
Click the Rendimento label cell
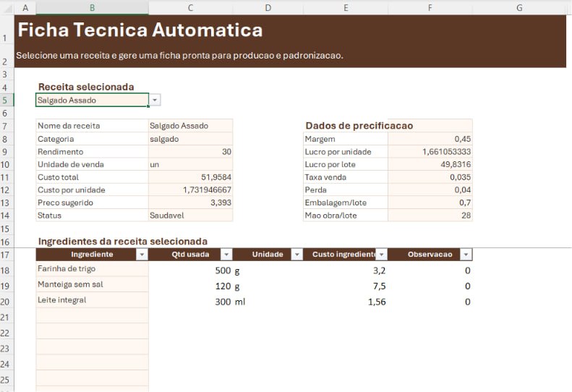pos(93,151)
